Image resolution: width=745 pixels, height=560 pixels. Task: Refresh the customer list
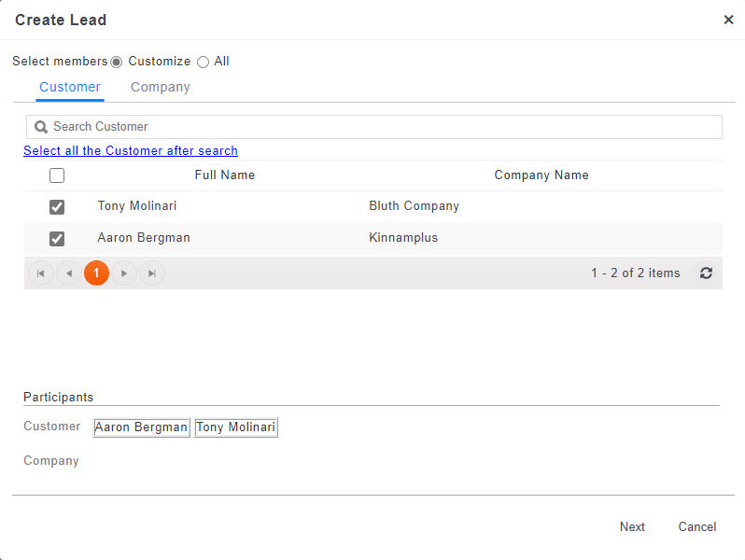pyautogui.click(x=706, y=273)
